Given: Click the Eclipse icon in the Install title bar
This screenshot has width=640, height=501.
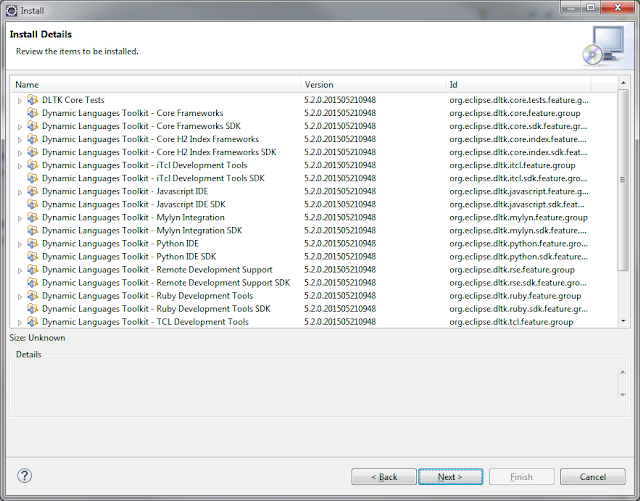Looking at the screenshot, I should (x=11, y=11).
